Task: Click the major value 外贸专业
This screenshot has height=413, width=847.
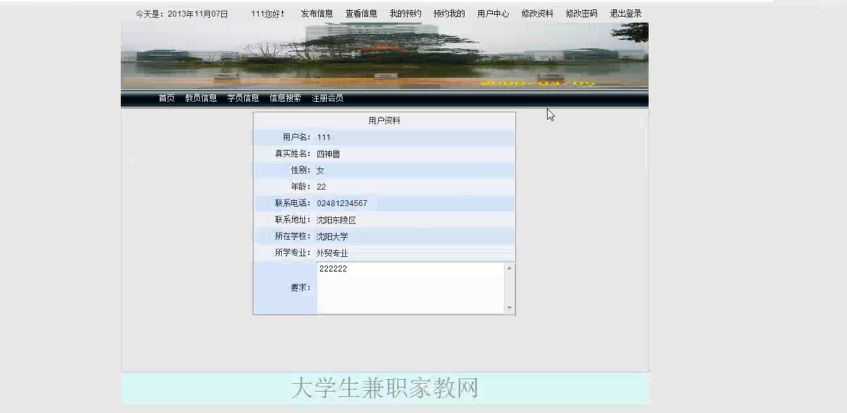Action: point(332,253)
